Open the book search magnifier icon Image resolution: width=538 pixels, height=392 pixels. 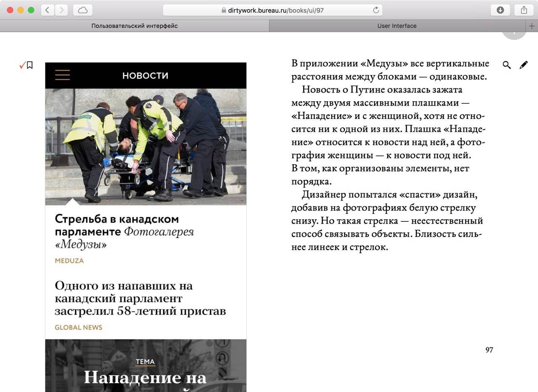(507, 65)
